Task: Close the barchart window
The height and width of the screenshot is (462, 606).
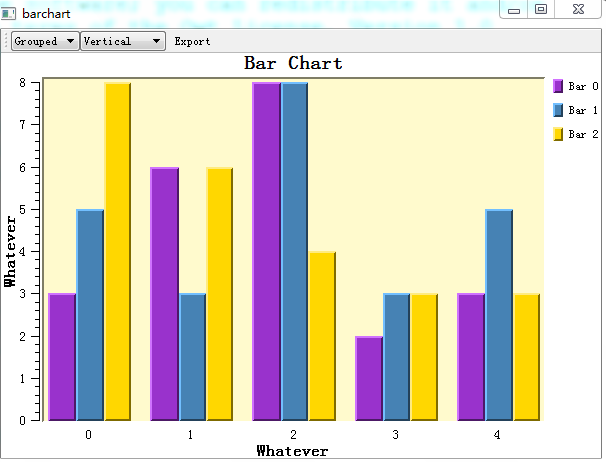Action: coord(579,10)
